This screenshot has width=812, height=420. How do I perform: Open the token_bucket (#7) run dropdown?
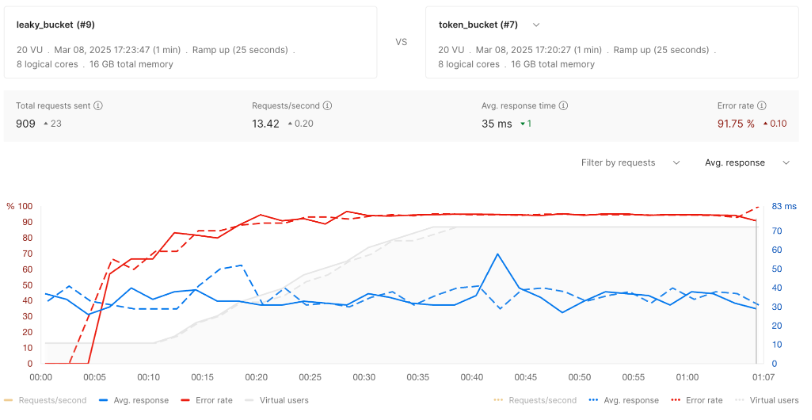click(536, 24)
